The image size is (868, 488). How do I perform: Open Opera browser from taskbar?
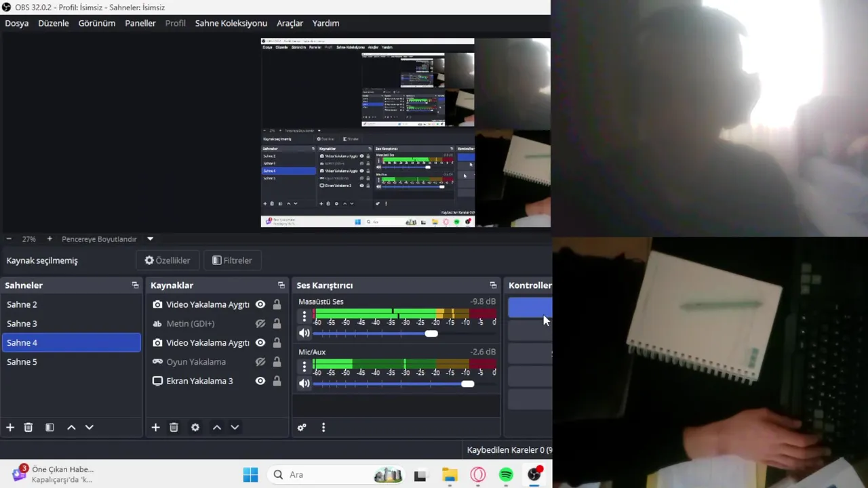tap(478, 475)
